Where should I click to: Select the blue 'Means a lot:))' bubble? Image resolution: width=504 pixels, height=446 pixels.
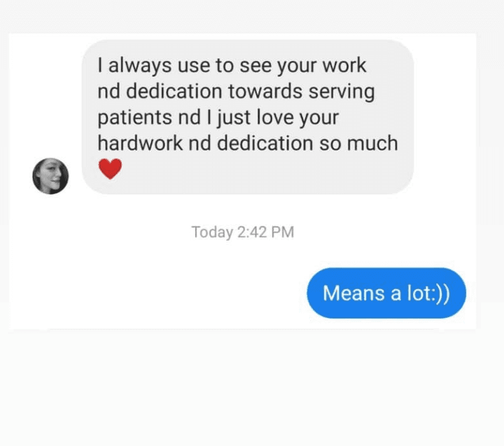(386, 293)
